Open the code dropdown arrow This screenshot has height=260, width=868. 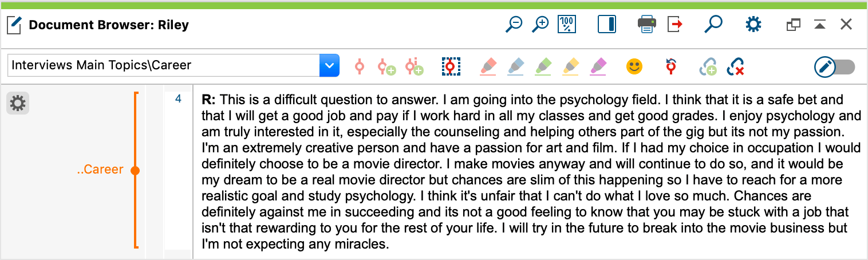coord(329,65)
